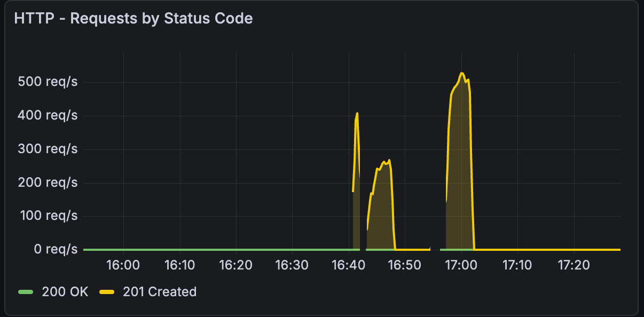This screenshot has width=644, height=317.
Task: Click the 500 req/s axis label
Action: coord(48,82)
